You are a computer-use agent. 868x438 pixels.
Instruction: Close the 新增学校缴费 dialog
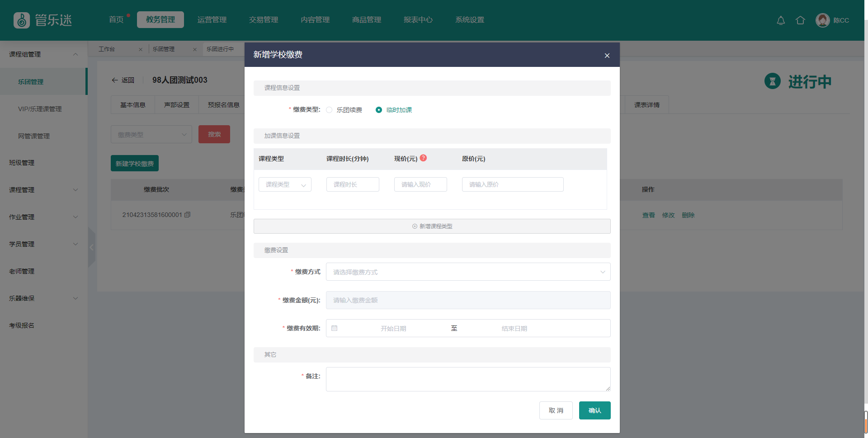tap(607, 56)
